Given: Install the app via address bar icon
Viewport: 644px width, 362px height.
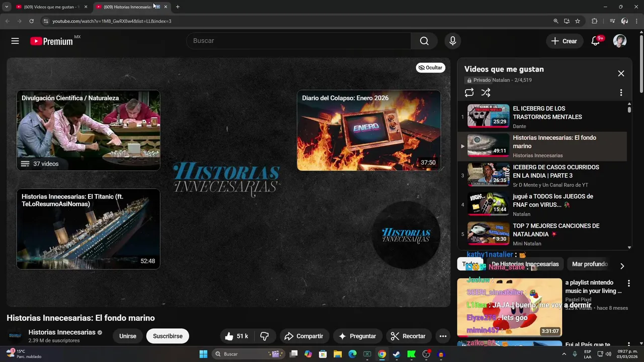Looking at the screenshot, I should tap(567, 21).
